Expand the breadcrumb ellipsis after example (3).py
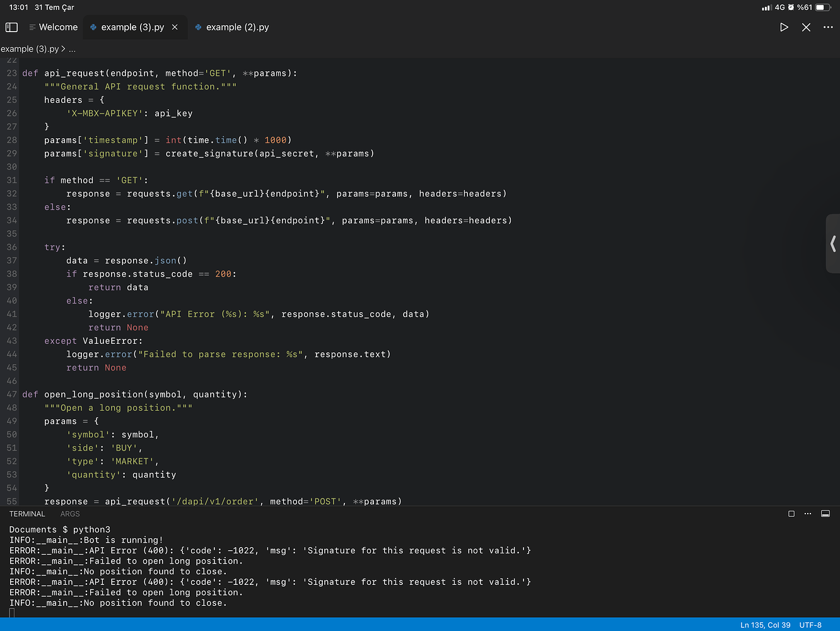The height and width of the screenshot is (631, 840). pyautogui.click(x=73, y=49)
